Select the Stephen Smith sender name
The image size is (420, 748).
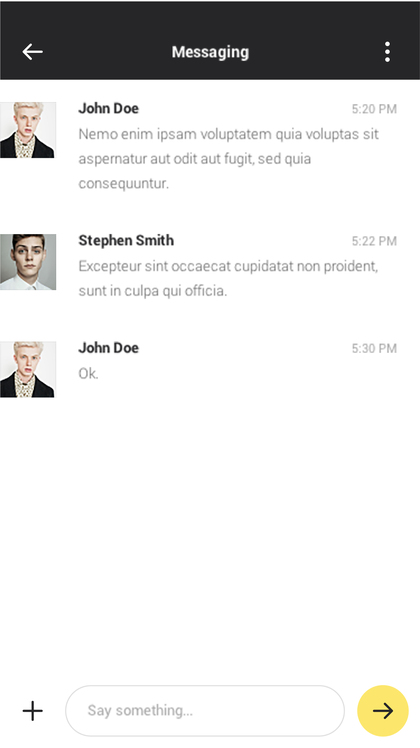click(x=126, y=240)
